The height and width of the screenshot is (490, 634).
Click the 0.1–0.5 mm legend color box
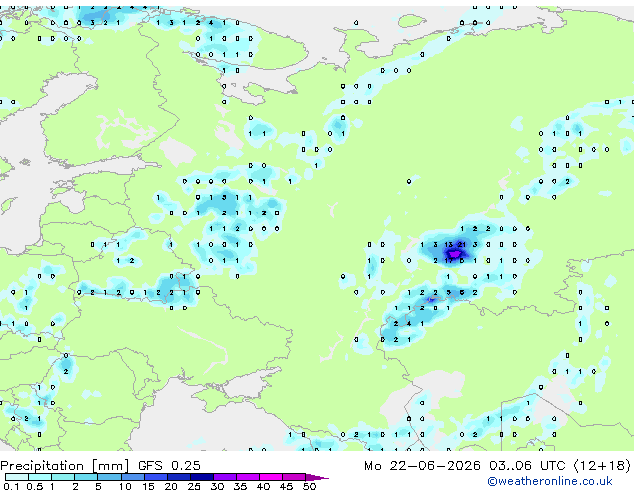[17, 477]
